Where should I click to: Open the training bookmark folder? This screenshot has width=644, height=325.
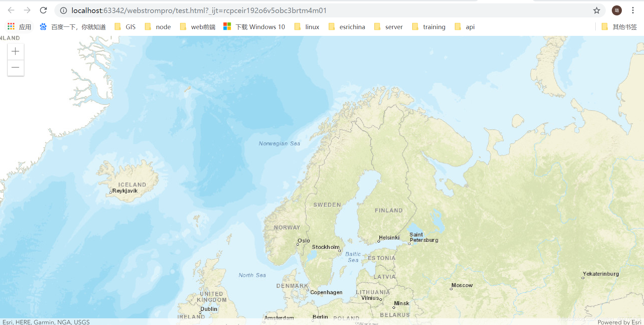click(429, 27)
